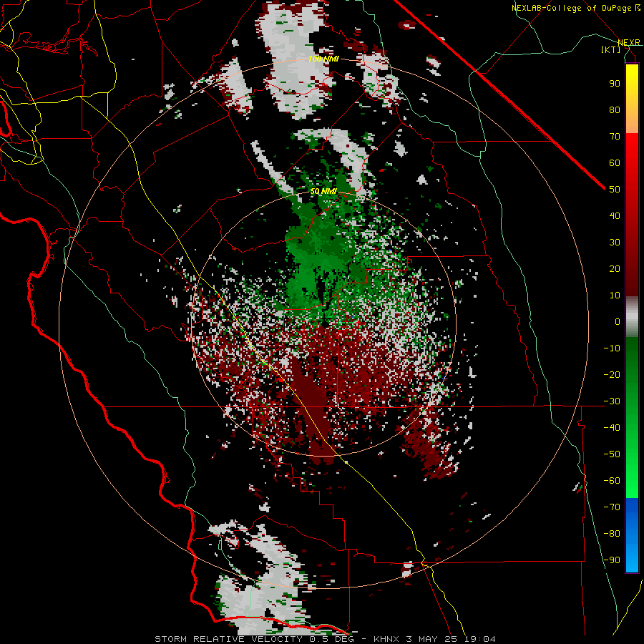The image size is (644, 644).
Task: Click the 50 NMI range ring label
Action: pos(323,191)
